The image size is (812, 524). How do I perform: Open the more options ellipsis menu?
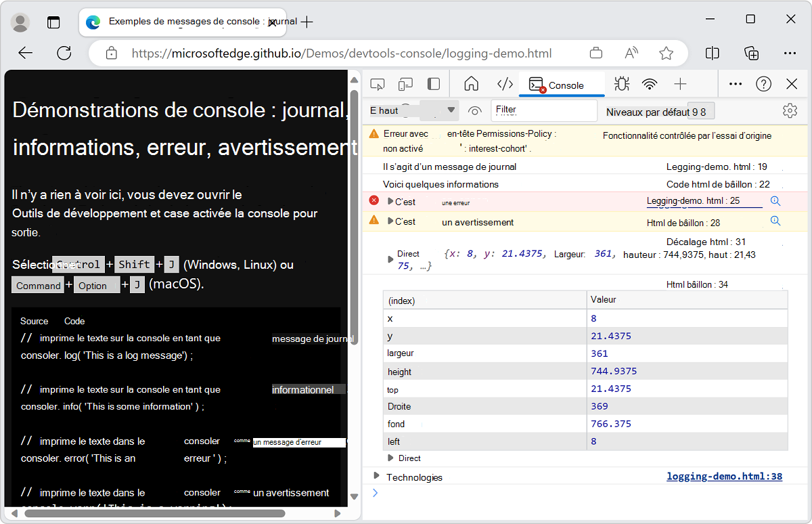click(736, 84)
